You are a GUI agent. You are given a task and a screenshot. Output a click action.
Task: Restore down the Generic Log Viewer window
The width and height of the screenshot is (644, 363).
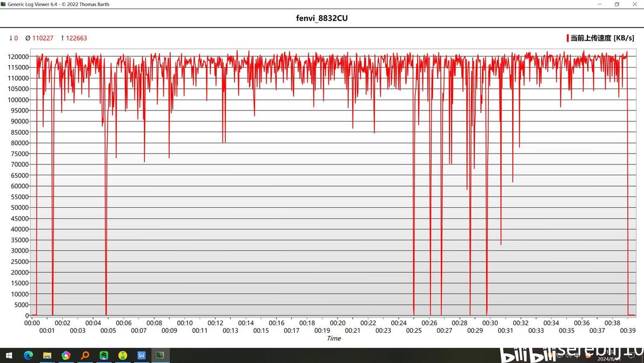point(617,4)
